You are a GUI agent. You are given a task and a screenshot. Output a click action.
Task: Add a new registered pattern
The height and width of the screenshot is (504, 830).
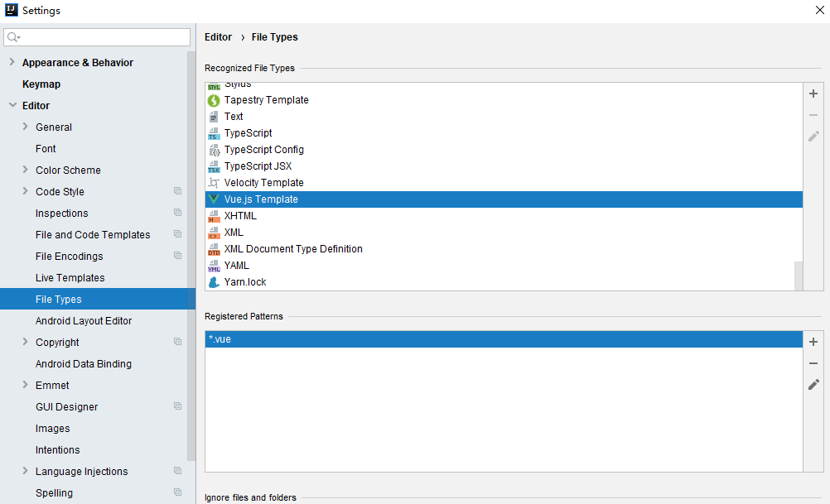click(813, 342)
